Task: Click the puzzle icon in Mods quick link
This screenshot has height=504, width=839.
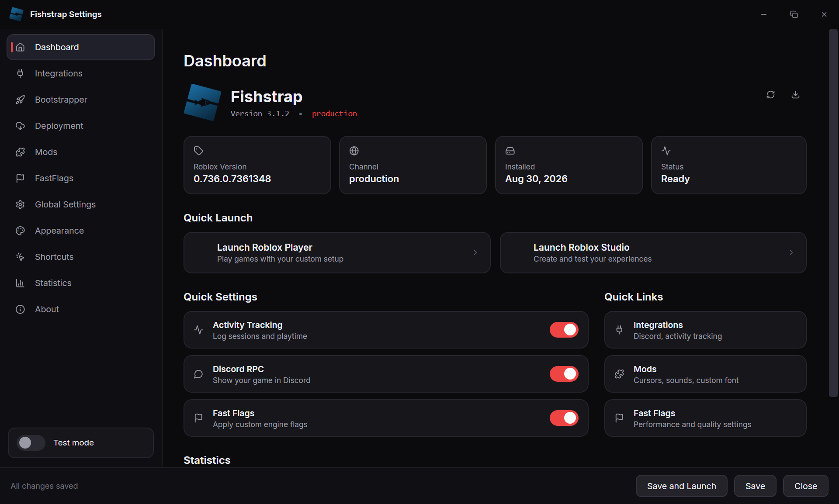Action: tap(619, 374)
